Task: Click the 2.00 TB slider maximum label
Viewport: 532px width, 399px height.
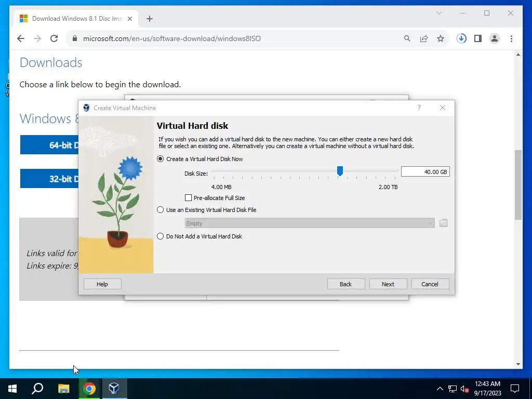Action: click(388, 187)
